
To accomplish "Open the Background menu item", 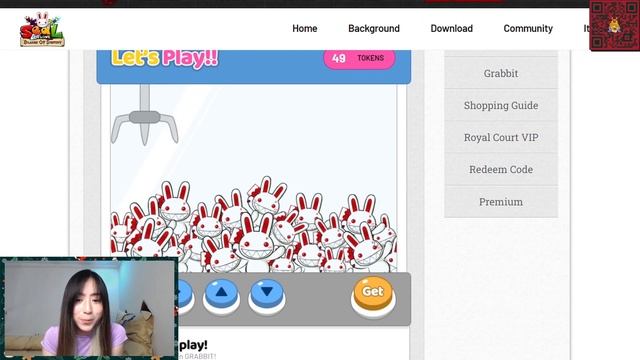I will [374, 29].
